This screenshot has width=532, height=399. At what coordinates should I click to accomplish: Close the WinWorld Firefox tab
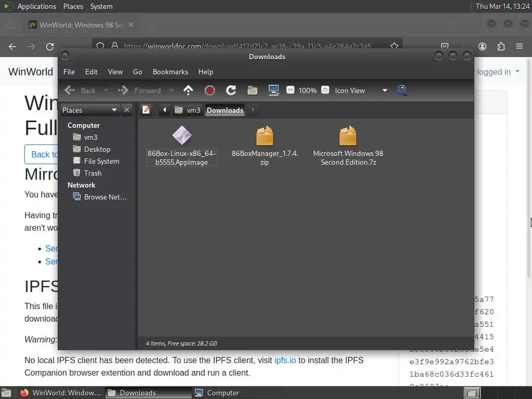[131, 25]
